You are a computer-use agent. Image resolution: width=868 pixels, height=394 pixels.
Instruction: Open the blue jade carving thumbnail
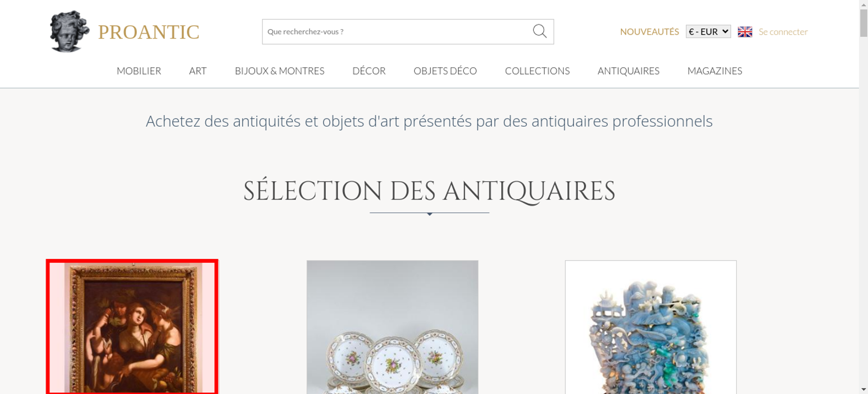point(651,327)
